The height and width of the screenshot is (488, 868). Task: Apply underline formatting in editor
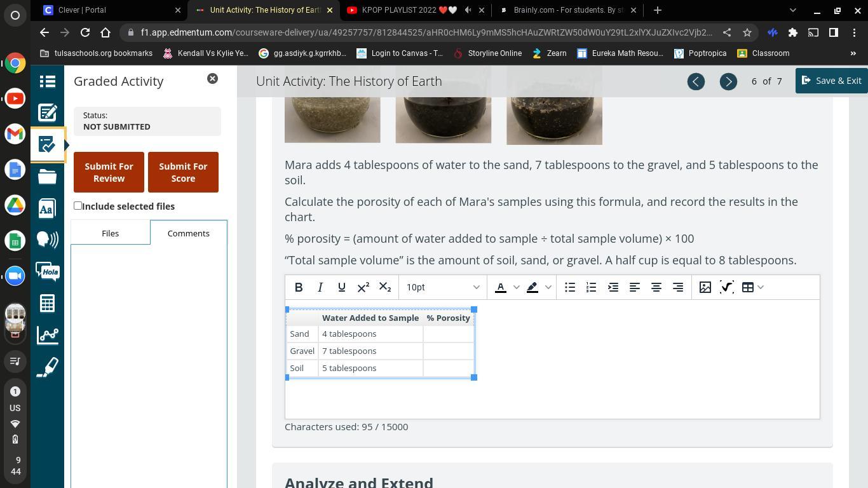click(x=342, y=287)
